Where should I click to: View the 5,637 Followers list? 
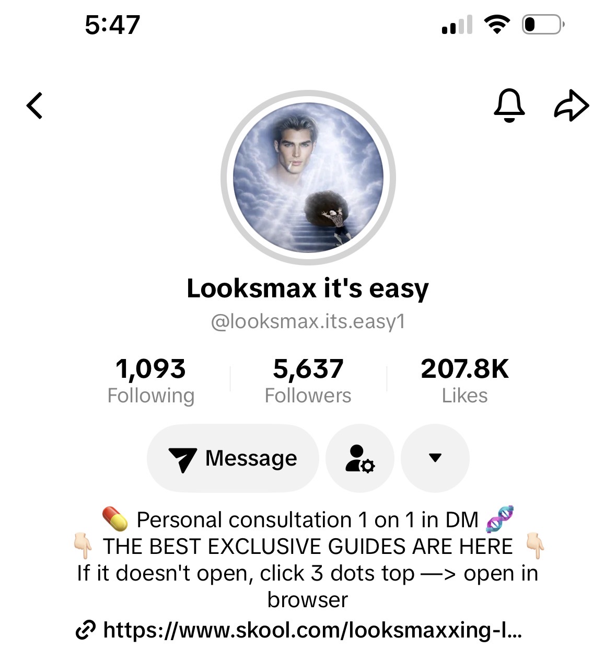click(x=308, y=381)
